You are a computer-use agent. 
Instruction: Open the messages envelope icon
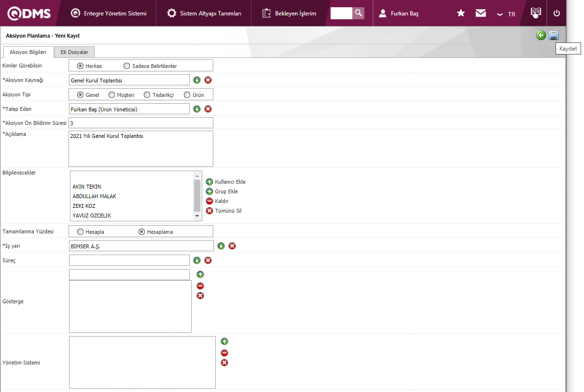click(481, 14)
